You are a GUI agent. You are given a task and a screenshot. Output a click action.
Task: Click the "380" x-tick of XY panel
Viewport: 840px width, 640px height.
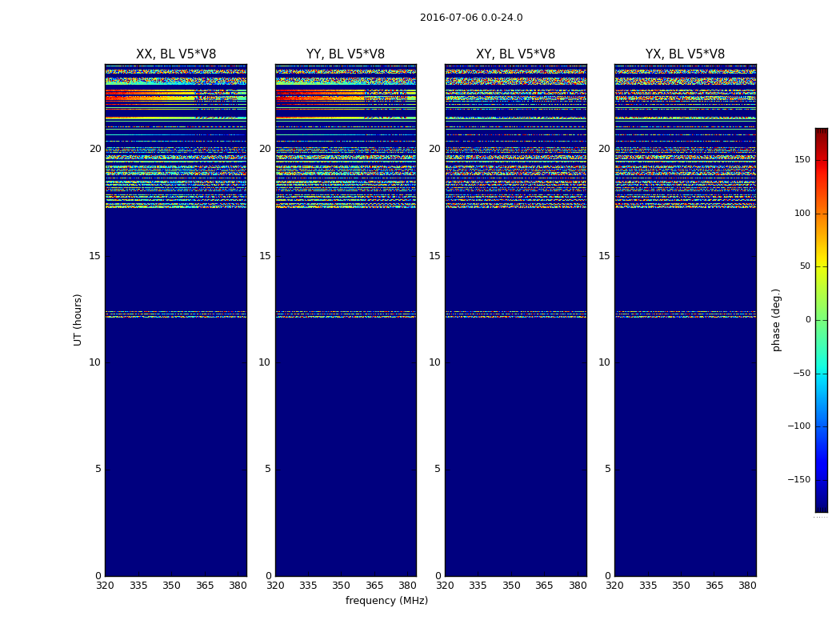click(578, 586)
